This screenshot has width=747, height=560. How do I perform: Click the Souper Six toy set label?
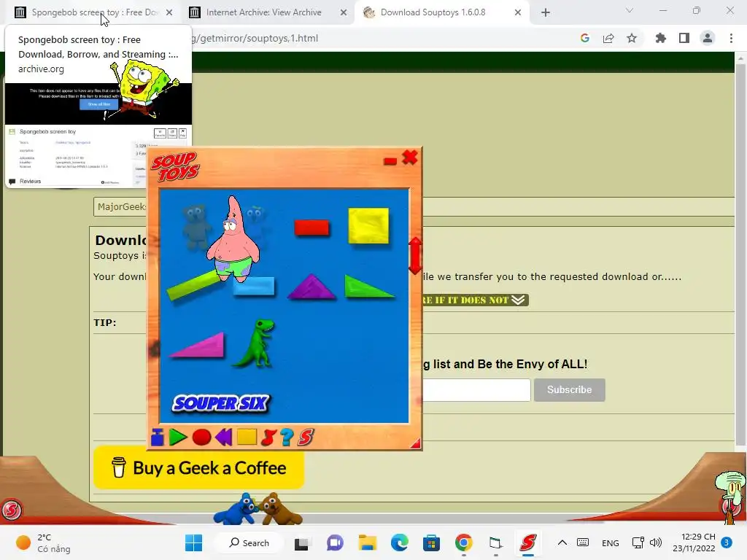(221, 403)
